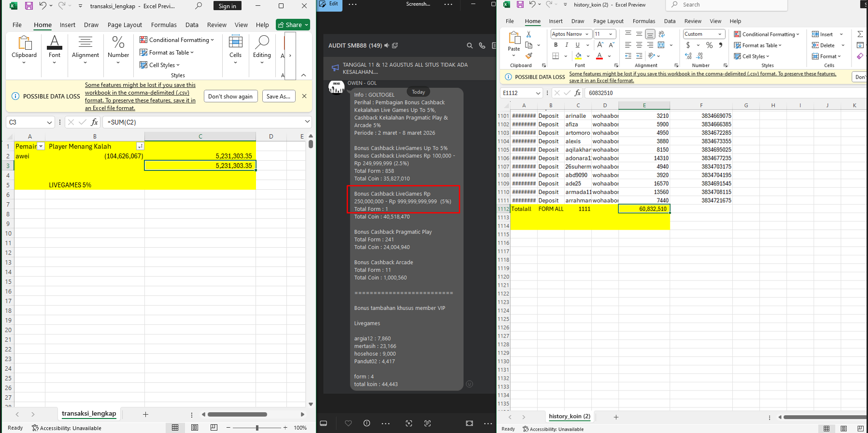Screen dimensions: 868x433
Task: Open the Pemain column filter dropdown
Action: (x=41, y=146)
